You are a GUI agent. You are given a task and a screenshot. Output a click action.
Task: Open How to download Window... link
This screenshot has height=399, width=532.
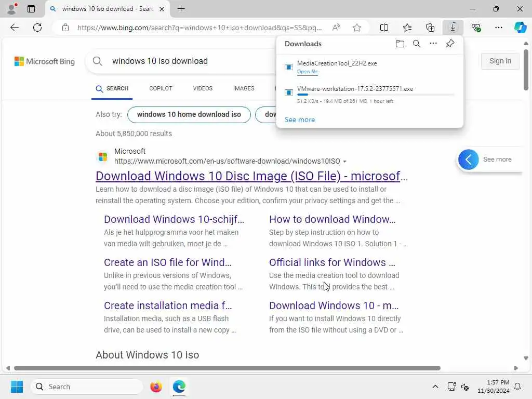[x=332, y=219]
